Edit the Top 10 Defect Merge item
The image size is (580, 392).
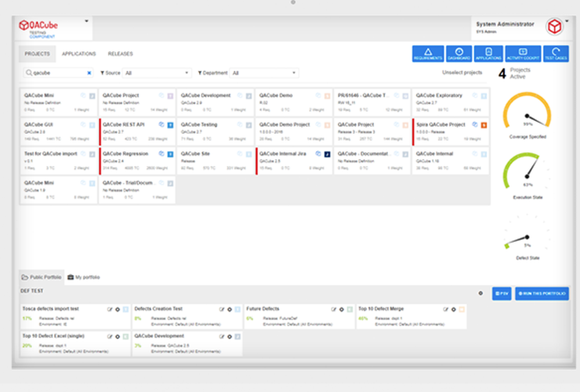point(445,309)
